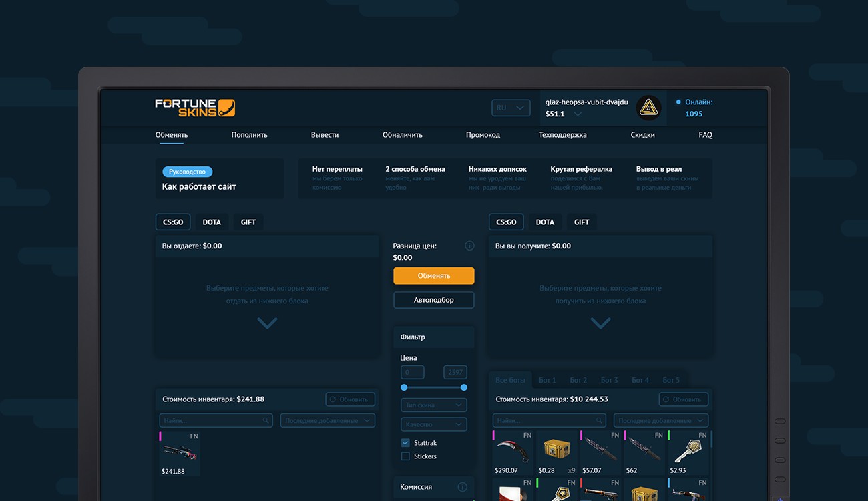Select the $290.07 karambit knife
The image size is (868, 501).
(x=513, y=454)
